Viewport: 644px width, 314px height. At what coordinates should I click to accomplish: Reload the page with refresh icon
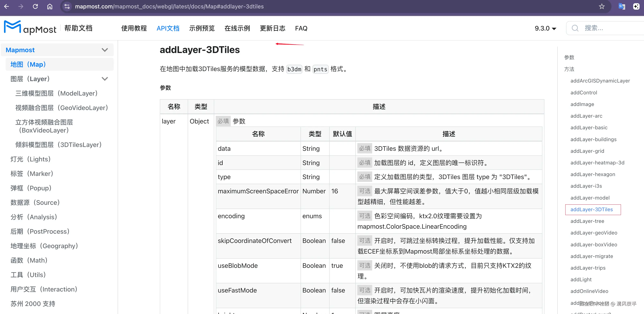[35, 6]
